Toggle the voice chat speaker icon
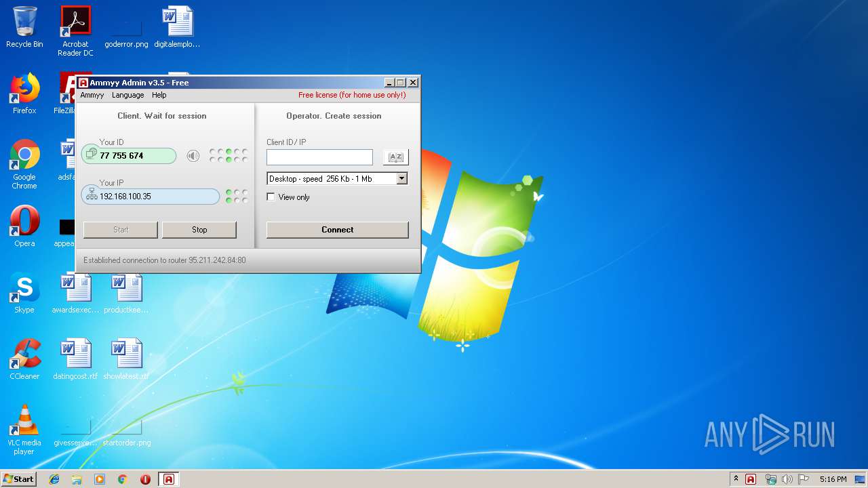Screen dimensions: 868x488 [193, 157]
